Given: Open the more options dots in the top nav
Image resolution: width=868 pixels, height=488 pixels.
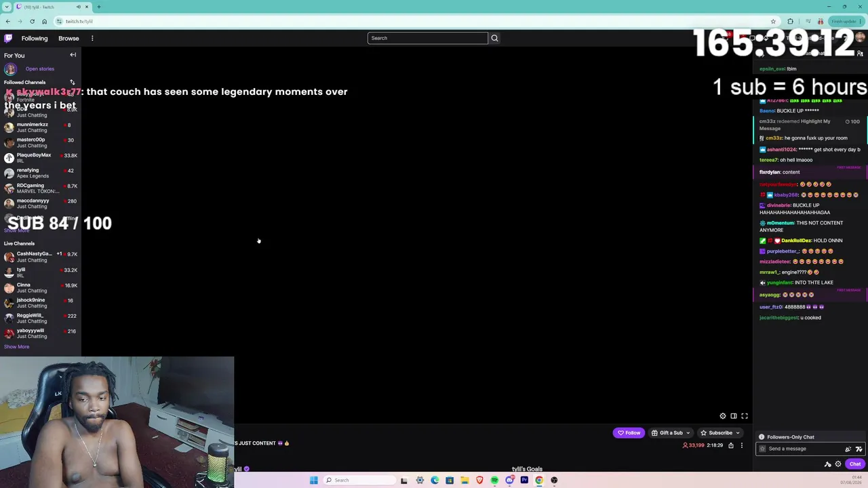Looking at the screenshot, I should point(92,38).
